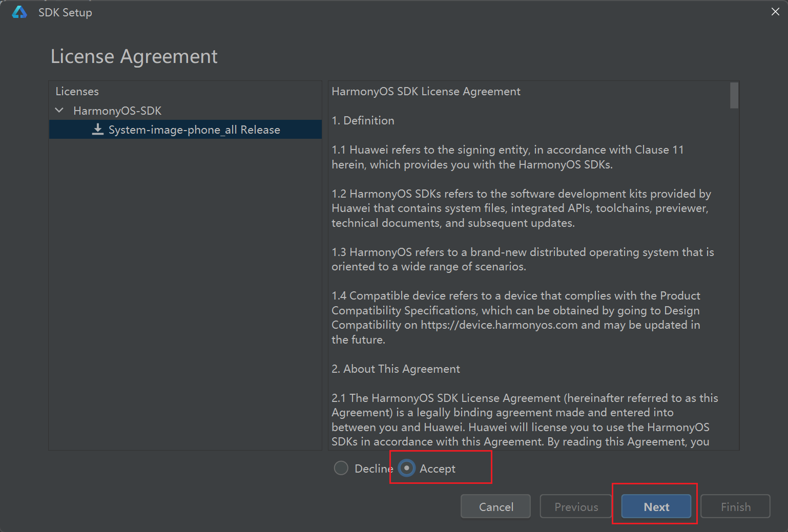The height and width of the screenshot is (532, 788).
Task: Click the download icon beside System-image-phone_all
Action: [97, 130]
